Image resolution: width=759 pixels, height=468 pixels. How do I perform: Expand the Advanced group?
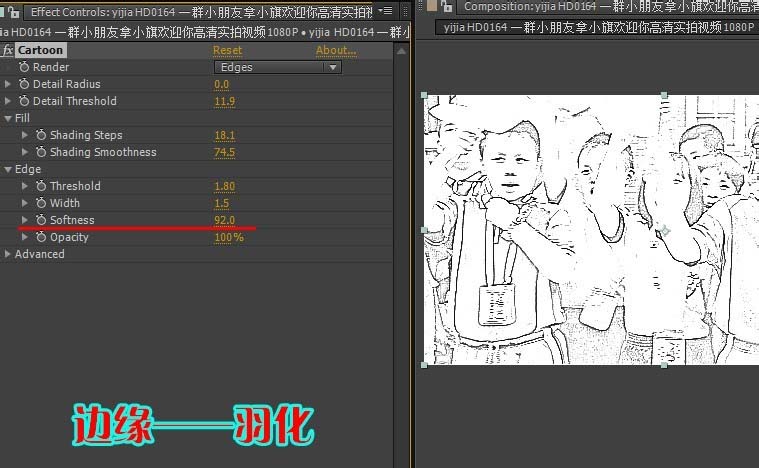[7, 254]
